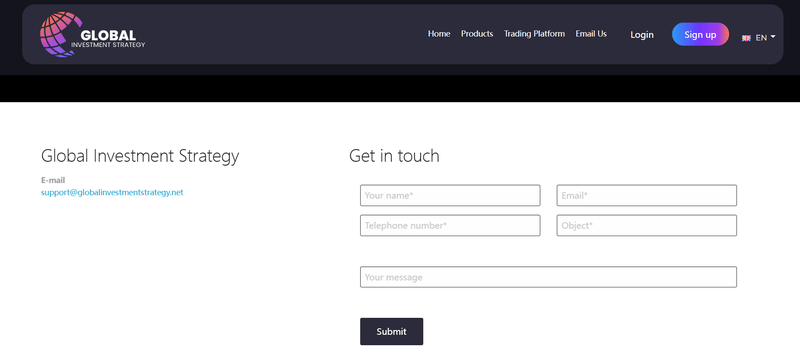Open the support@globalinvestmentstrategy.net email link
Viewport: 800px width, 360px height.
coord(112,193)
